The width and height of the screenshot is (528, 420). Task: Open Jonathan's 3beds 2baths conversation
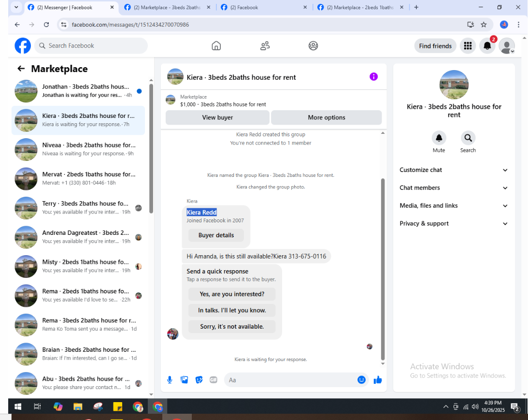pyautogui.click(x=78, y=91)
